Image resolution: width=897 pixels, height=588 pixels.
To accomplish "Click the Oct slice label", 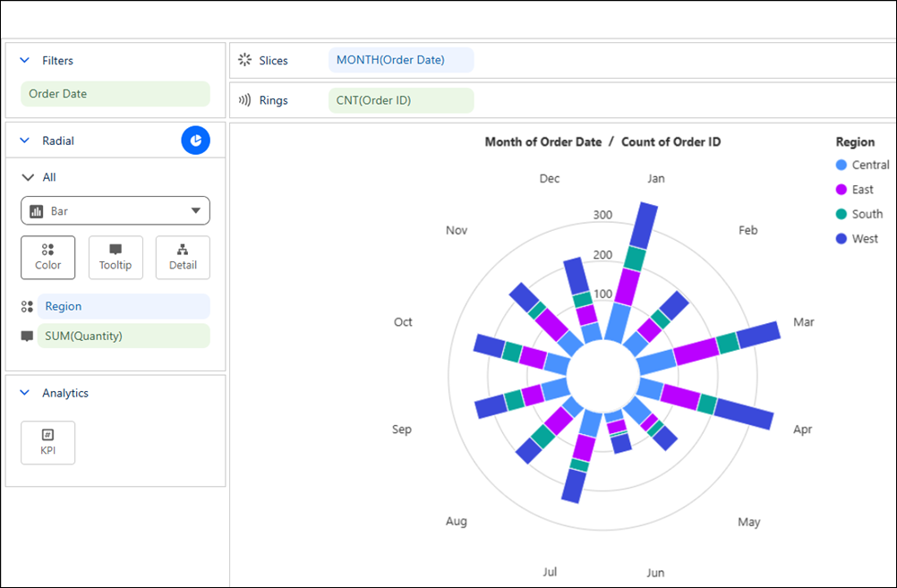I will coord(403,322).
